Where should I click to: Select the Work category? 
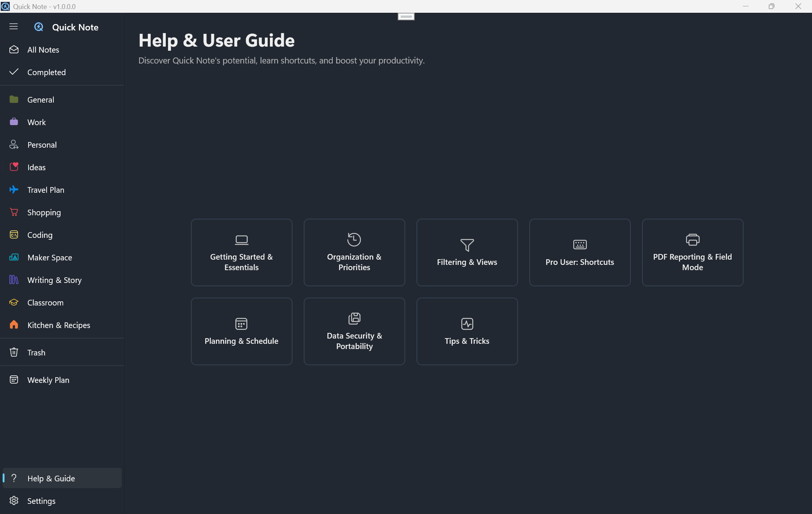point(36,122)
